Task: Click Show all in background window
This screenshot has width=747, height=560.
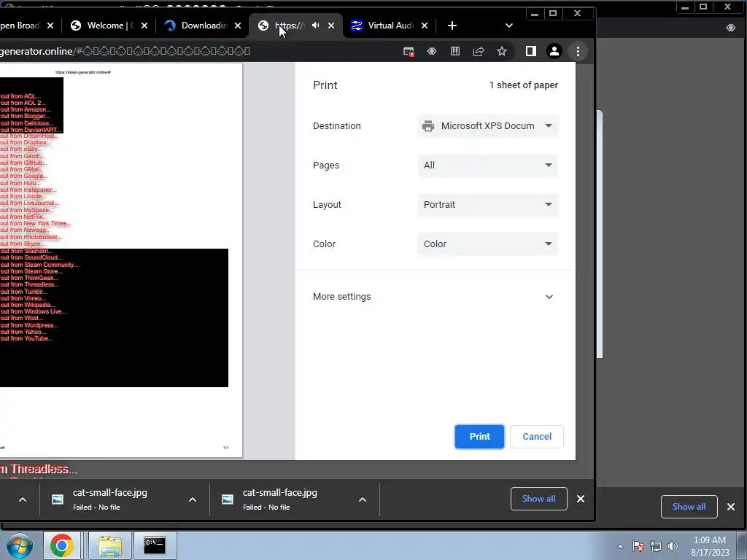Action: (x=689, y=507)
